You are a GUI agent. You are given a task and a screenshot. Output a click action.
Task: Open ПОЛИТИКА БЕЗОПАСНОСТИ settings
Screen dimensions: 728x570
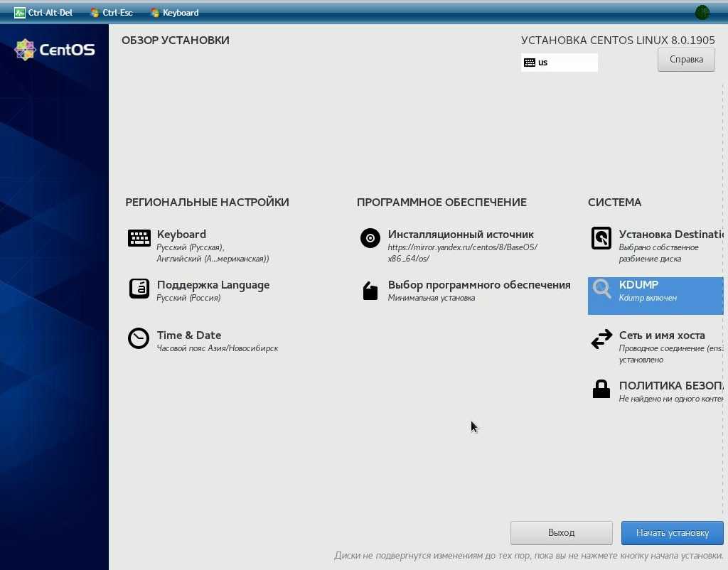point(655,391)
